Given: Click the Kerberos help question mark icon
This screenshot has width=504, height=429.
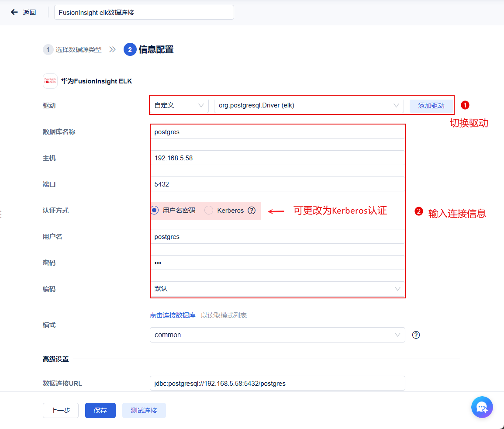Looking at the screenshot, I should (252, 210).
